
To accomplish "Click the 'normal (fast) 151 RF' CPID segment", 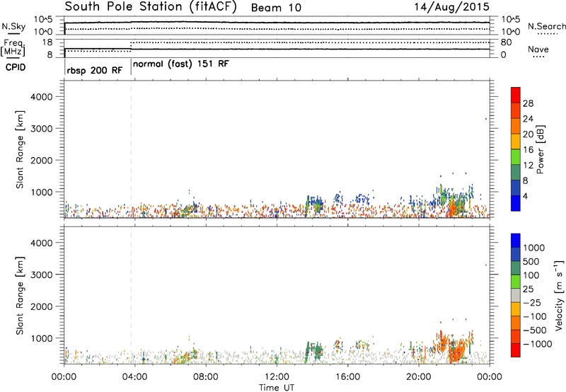I will coord(181,64).
